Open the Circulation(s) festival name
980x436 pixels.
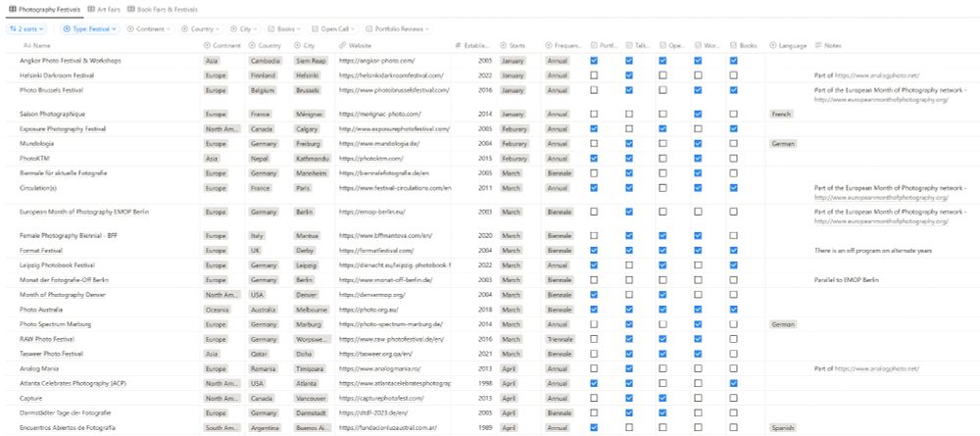tap(38, 187)
